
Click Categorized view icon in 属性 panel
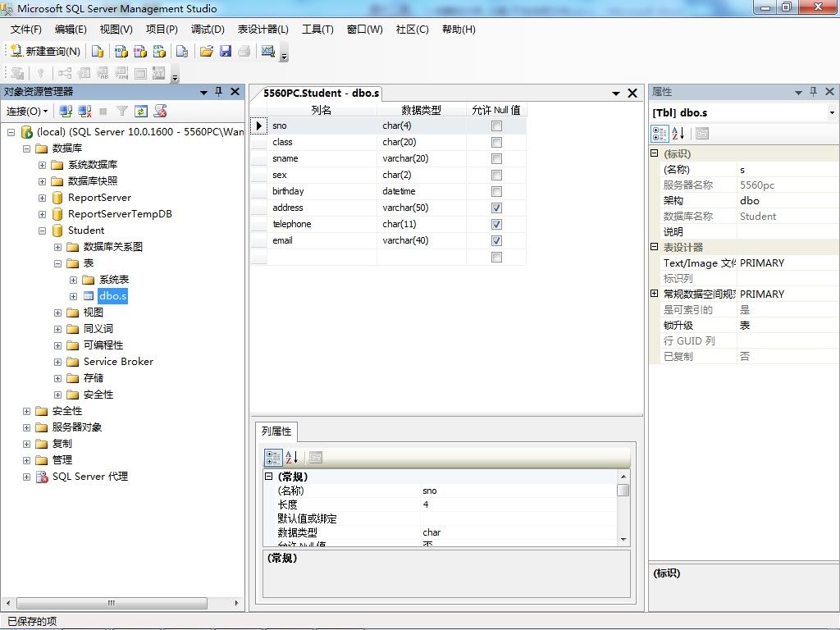tap(660, 134)
